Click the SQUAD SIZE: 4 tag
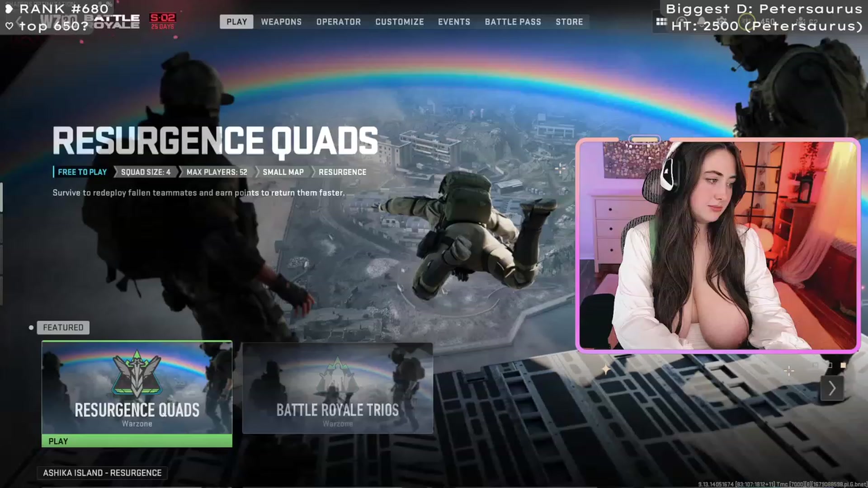This screenshot has width=868, height=488. click(x=146, y=172)
